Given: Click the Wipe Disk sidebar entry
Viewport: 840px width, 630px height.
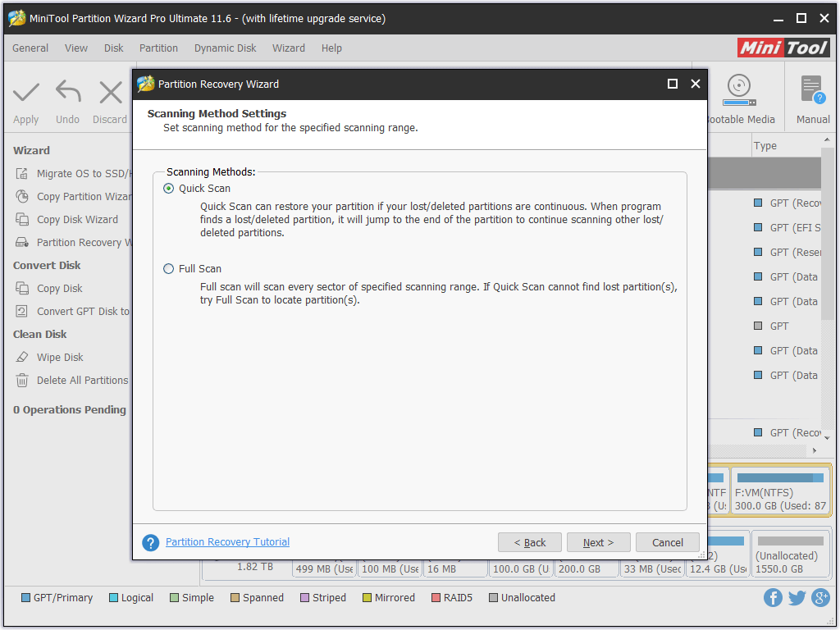Looking at the screenshot, I should click(60, 358).
